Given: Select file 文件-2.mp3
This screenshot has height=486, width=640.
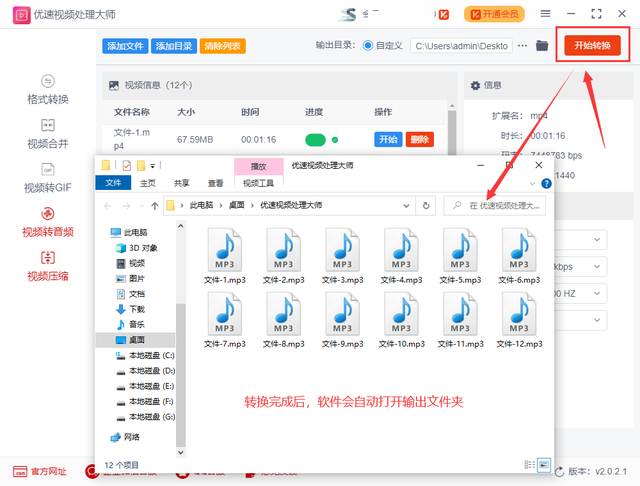Looking at the screenshot, I should tap(284, 256).
